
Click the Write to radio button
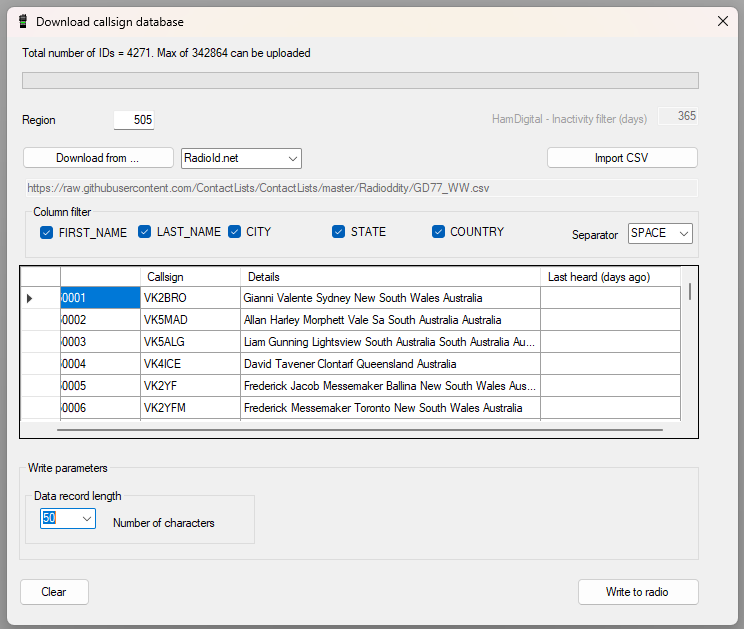pyautogui.click(x=638, y=592)
